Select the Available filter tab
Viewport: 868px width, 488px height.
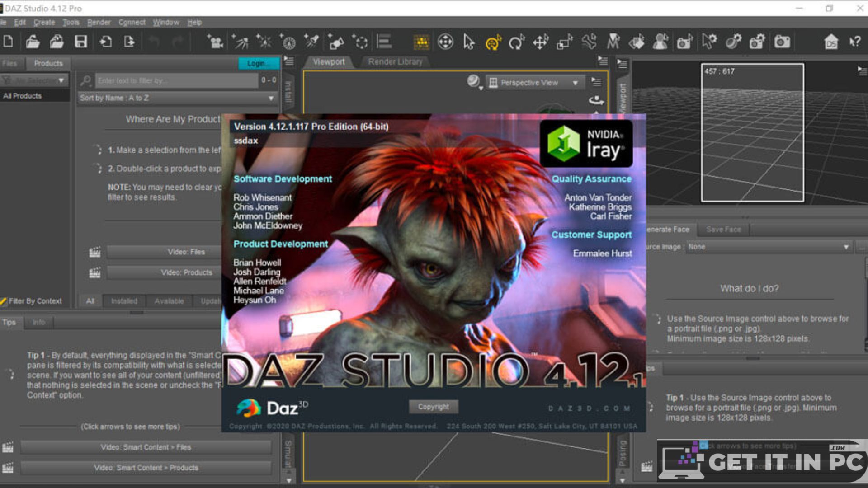click(x=169, y=301)
